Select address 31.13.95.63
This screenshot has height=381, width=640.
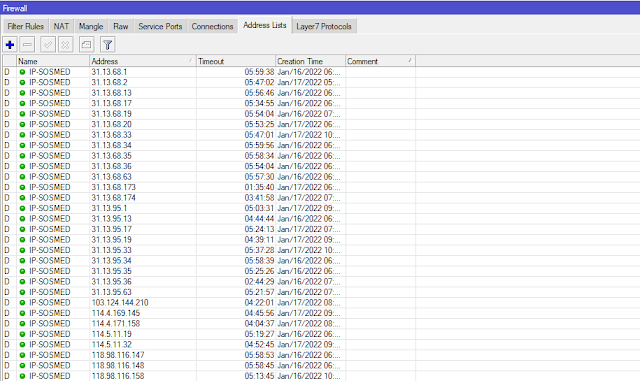click(111, 292)
